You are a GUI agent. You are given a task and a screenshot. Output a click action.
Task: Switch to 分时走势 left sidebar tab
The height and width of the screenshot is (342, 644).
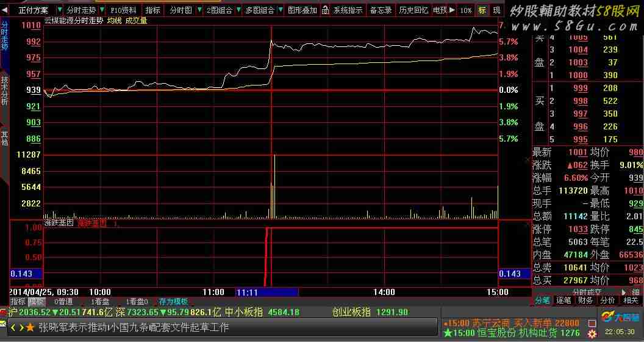(4, 36)
